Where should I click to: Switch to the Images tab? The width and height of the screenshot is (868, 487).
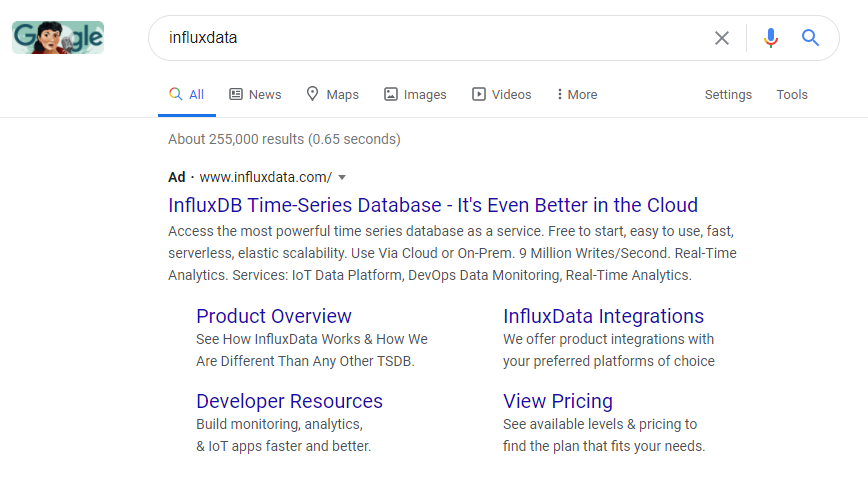click(x=415, y=95)
